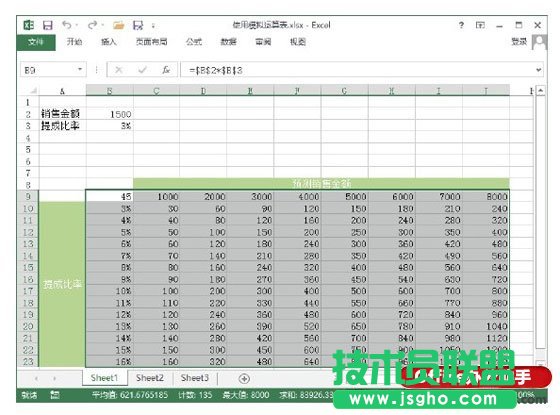Add a new sheet with plus button

tap(244, 379)
